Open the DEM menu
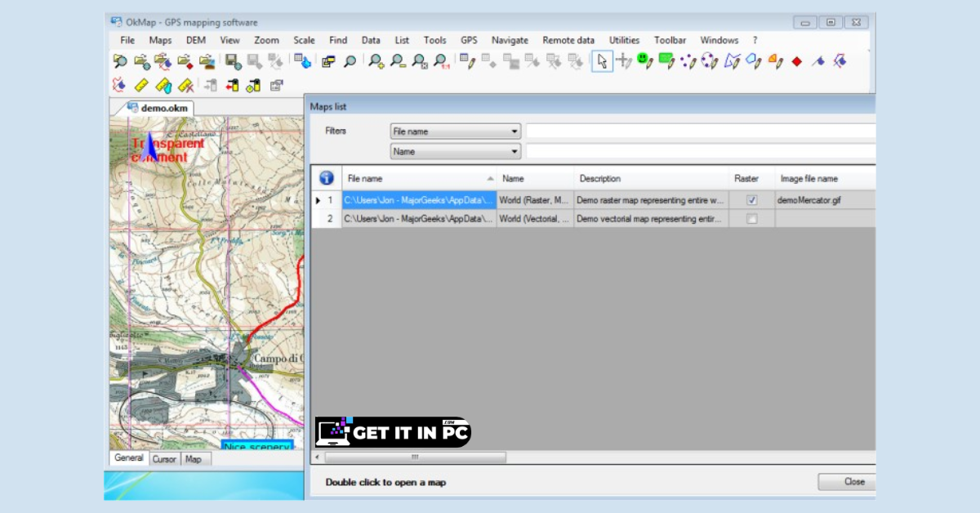Image resolution: width=980 pixels, height=513 pixels. point(196,40)
